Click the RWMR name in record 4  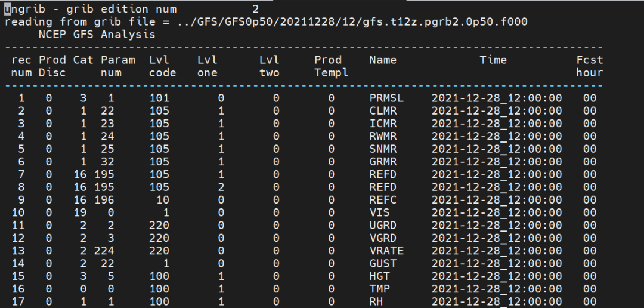(x=383, y=135)
